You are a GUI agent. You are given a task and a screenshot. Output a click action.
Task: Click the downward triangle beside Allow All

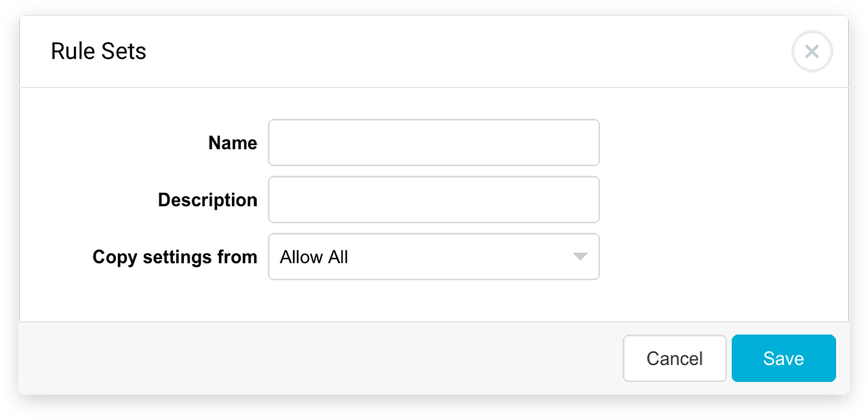click(x=580, y=256)
